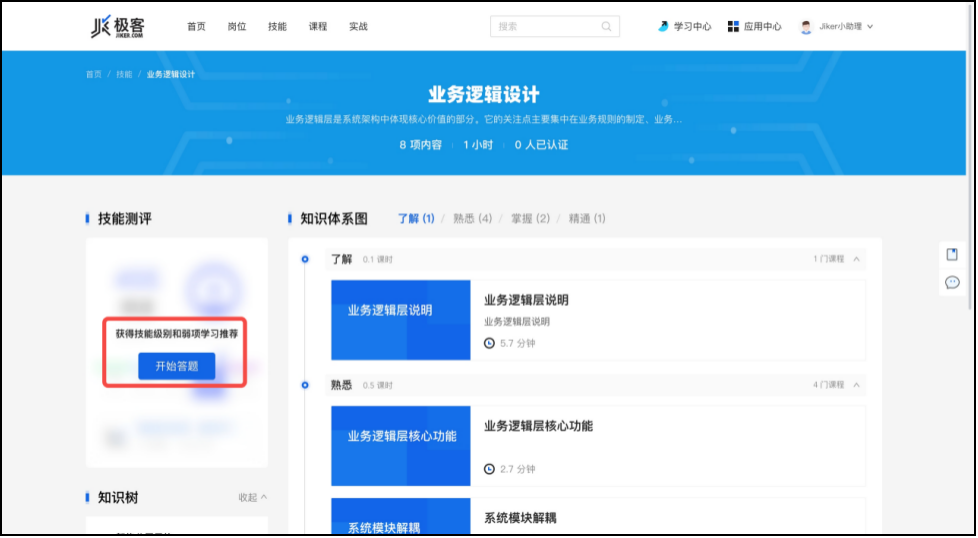
Task: Click the 业务逻辑层说明 course thumbnail
Action: (400, 320)
